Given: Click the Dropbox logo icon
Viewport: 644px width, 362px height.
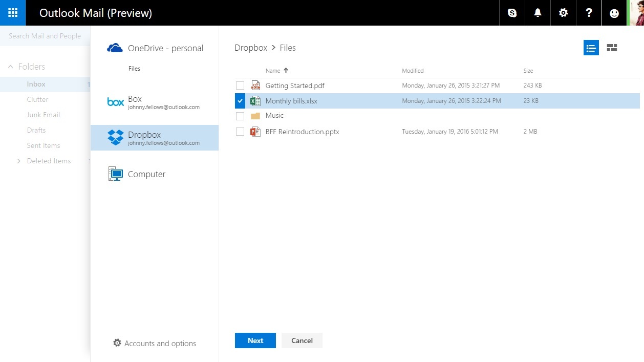Looking at the screenshot, I should click(116, 137).
